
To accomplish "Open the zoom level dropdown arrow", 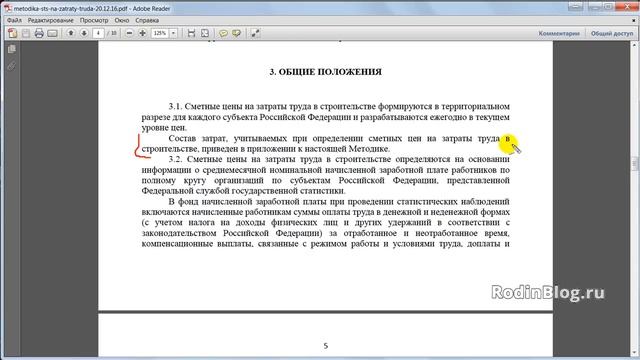I will click(173, 33).
